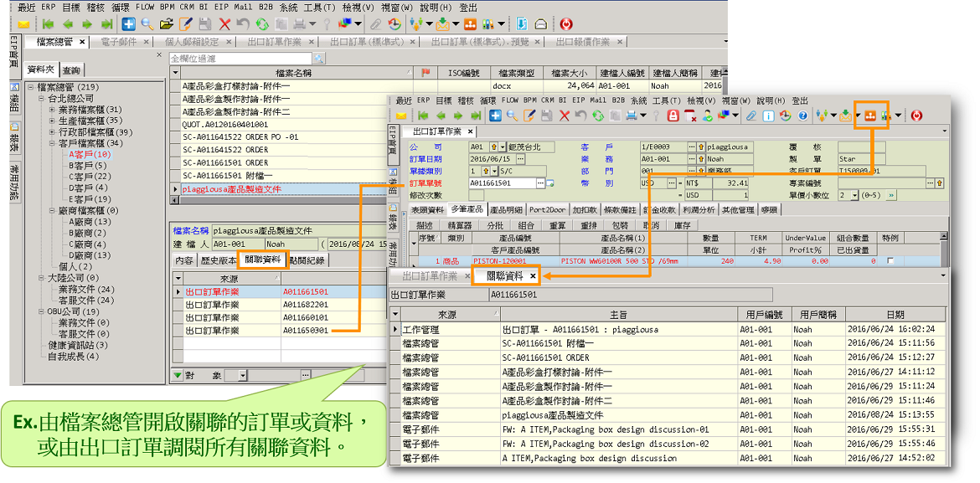Click the red lock icon in order window toolbar

point(673,116)
